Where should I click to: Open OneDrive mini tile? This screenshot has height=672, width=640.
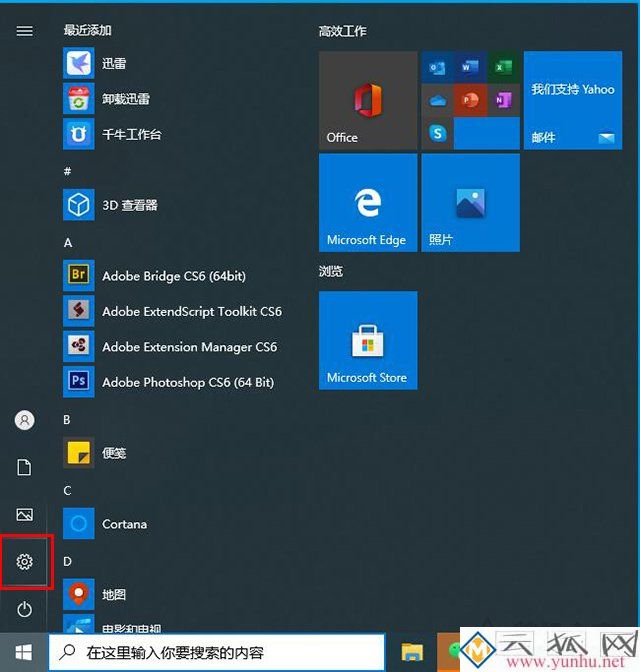[437, 100]
